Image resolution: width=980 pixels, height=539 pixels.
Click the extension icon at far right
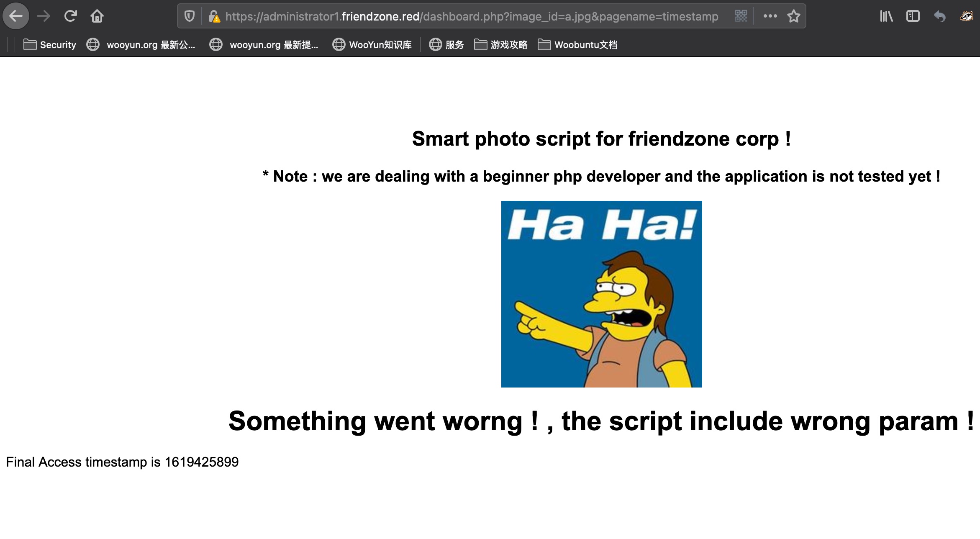pyautogui.click(x=966, y=16)
